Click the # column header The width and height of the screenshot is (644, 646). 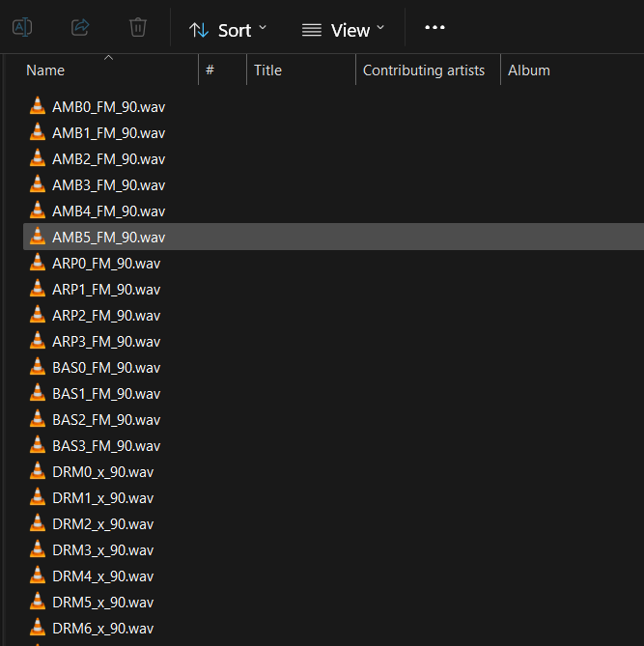coord(210,70)
